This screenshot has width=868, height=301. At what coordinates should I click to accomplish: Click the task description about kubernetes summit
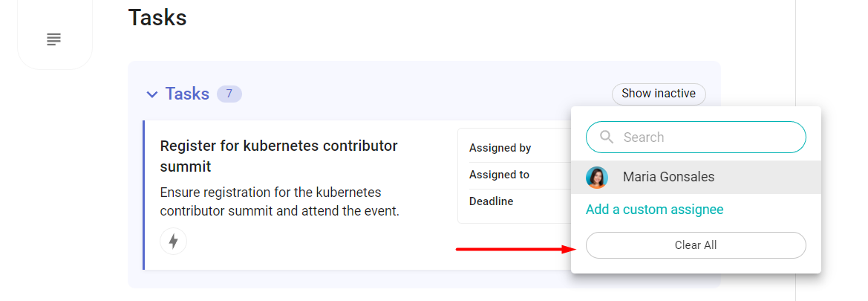(x=279, y=201)
